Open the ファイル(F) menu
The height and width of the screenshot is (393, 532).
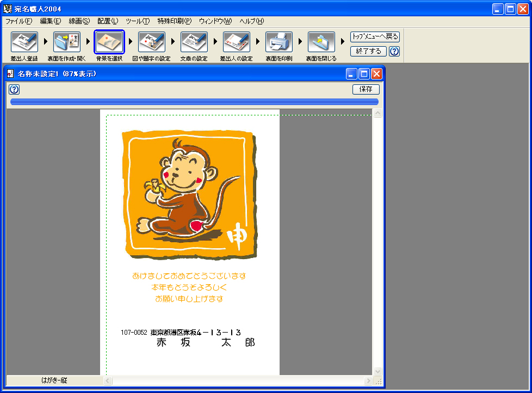pos(19,21)
